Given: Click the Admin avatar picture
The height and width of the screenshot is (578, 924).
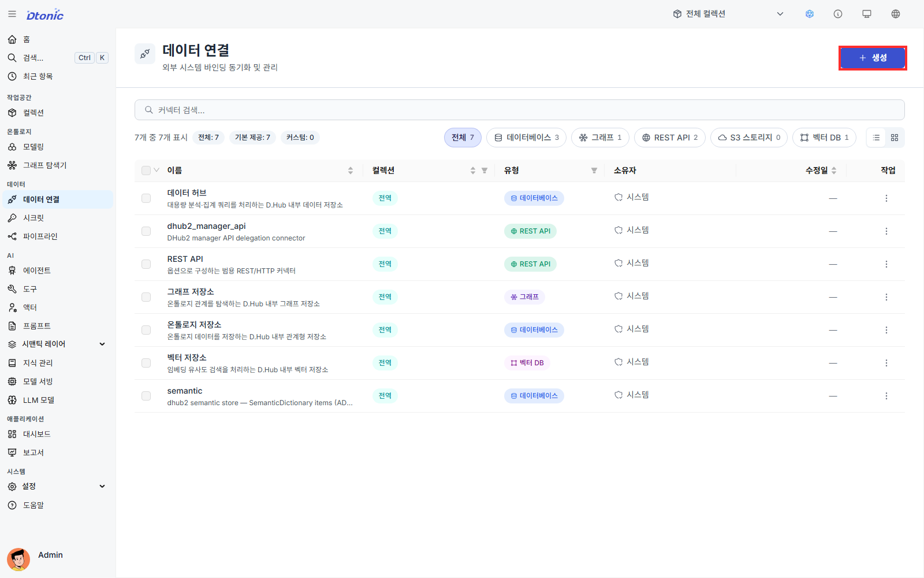Looking at the screenshot, I should (18, 560).
